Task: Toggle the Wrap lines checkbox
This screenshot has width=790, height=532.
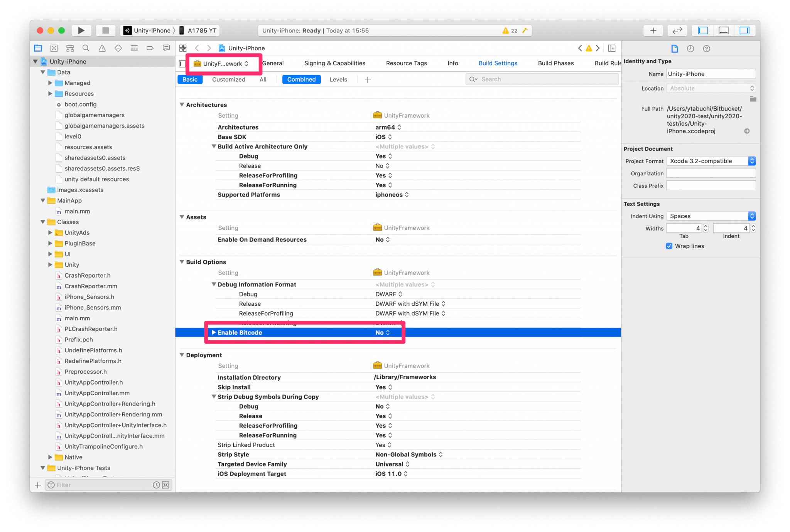Action: tap(669, 246)
